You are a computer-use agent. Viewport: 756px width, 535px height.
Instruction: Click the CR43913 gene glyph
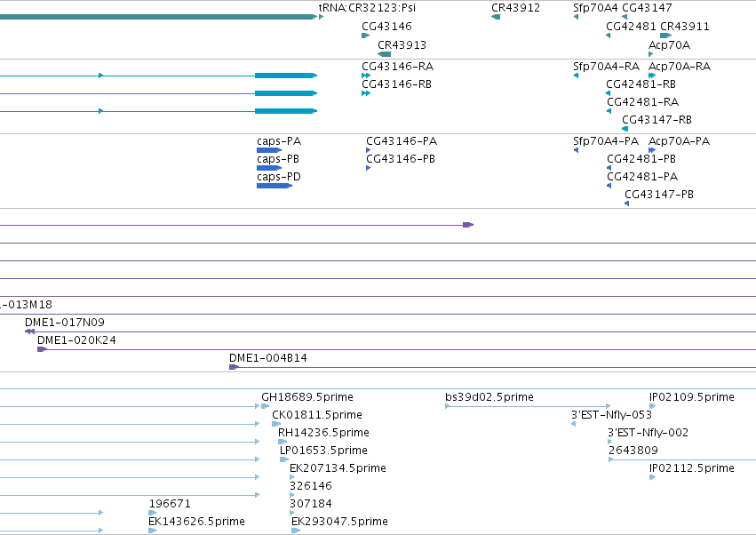tap(385, 54)
